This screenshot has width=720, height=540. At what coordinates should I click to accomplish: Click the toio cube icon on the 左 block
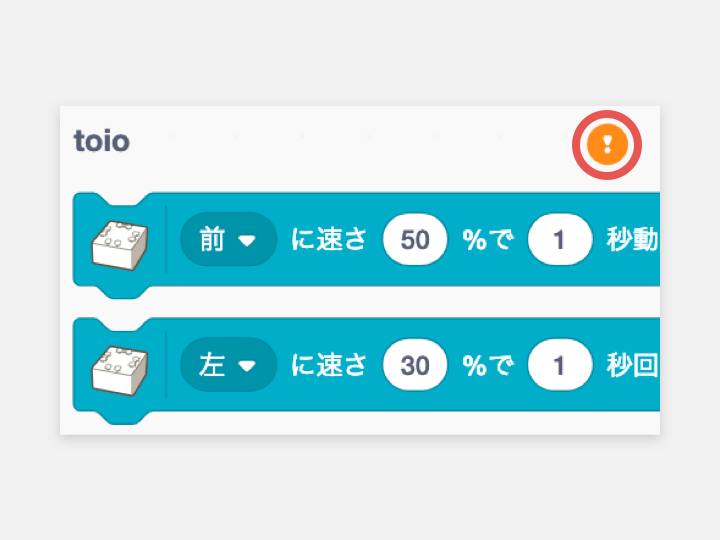click(119, 371)
